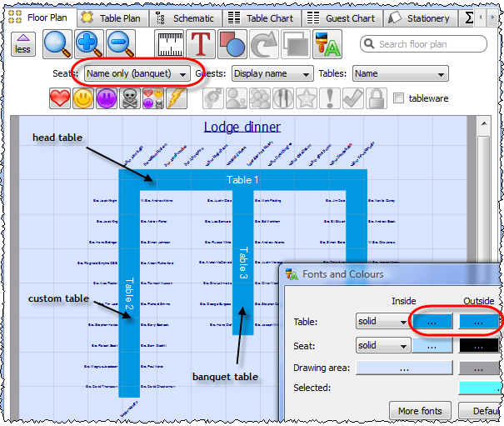Pick the Table outside colour swatch
The width and height of the screenshot is (504, 426).
[x=478, y=321]
